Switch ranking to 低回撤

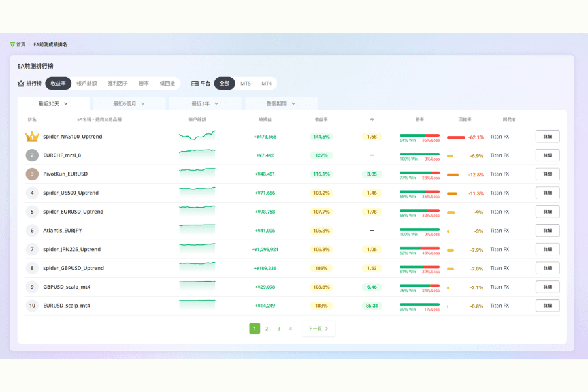167,84
